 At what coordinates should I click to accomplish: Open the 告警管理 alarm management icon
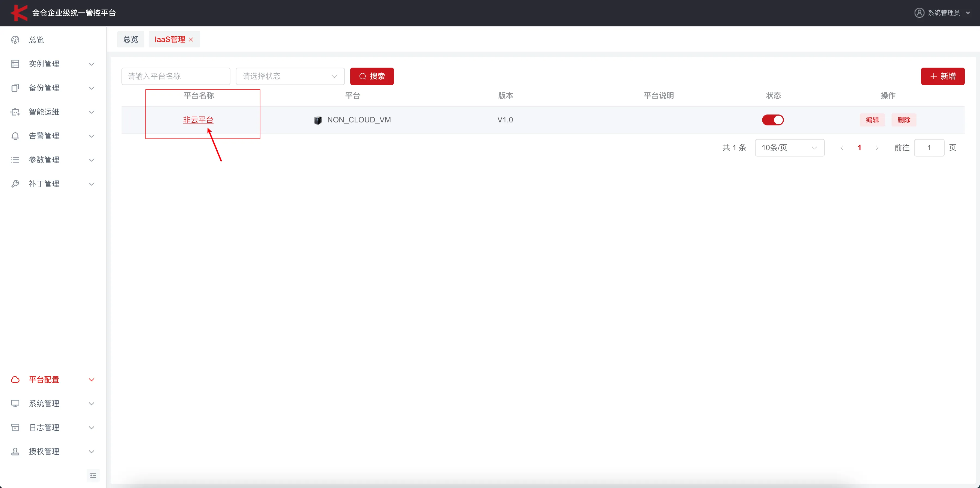(x=15, y=135)
